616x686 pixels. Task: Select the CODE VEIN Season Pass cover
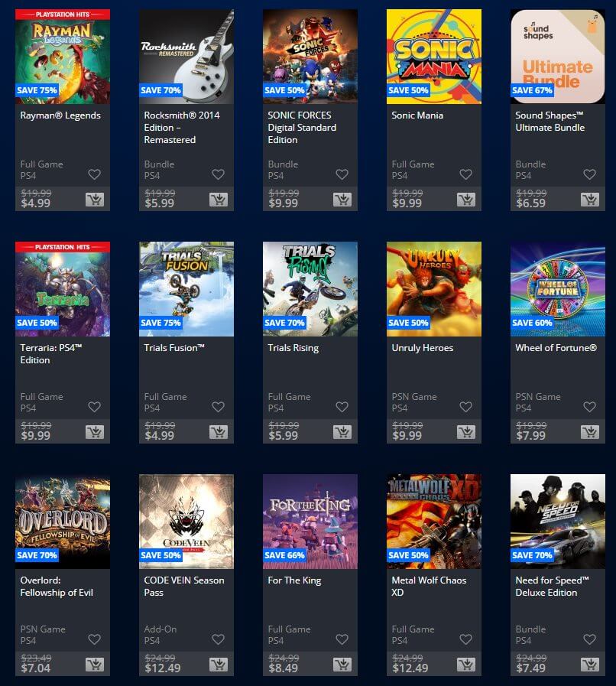point(186,522)
